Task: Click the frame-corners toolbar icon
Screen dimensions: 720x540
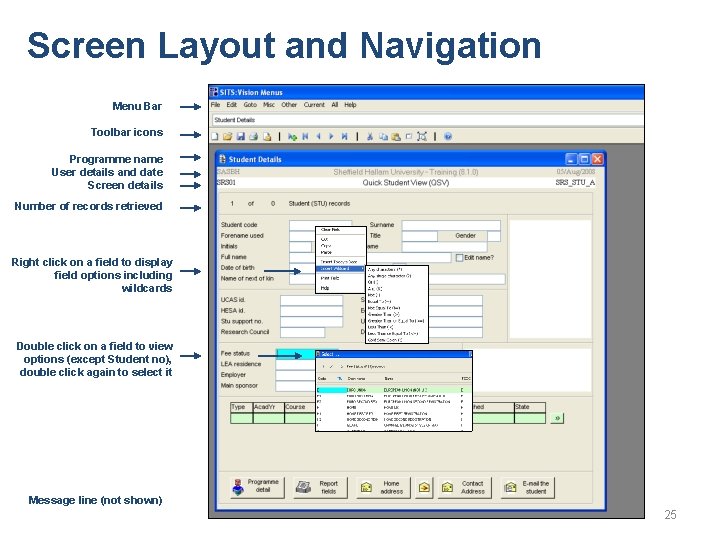Action: coord(422,136)
